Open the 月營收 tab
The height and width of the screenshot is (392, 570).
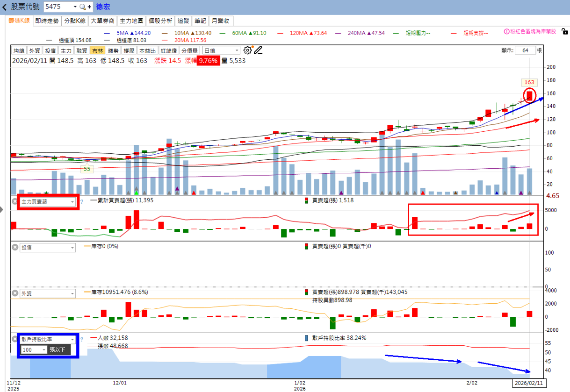click(221, 21)
